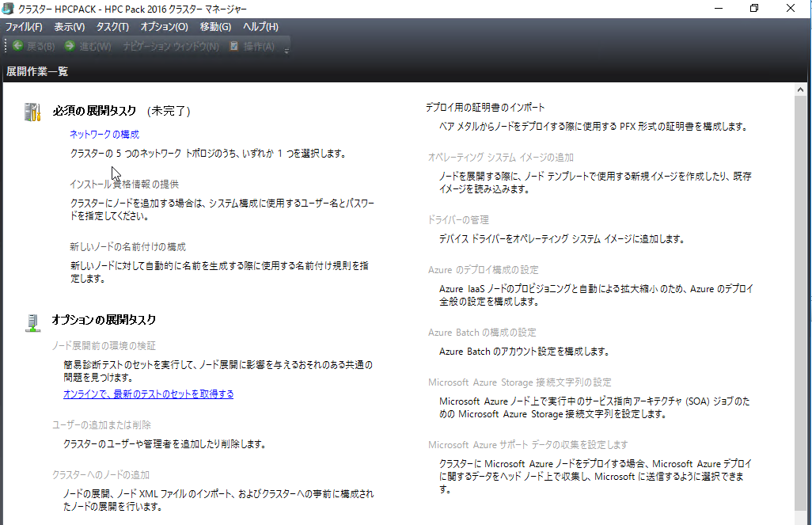Click the Actions (操作) checklist icon
Viewport: 812px width, 525px height.
coord(234,46)
